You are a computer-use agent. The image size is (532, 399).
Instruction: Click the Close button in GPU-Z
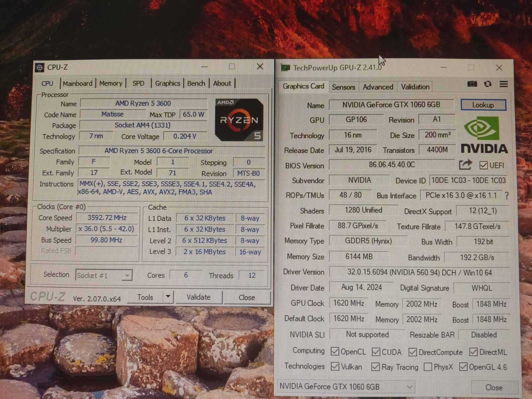tap(494, 387)
